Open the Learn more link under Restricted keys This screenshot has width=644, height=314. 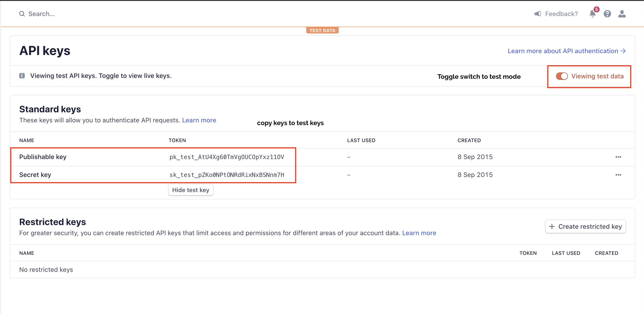419,233
